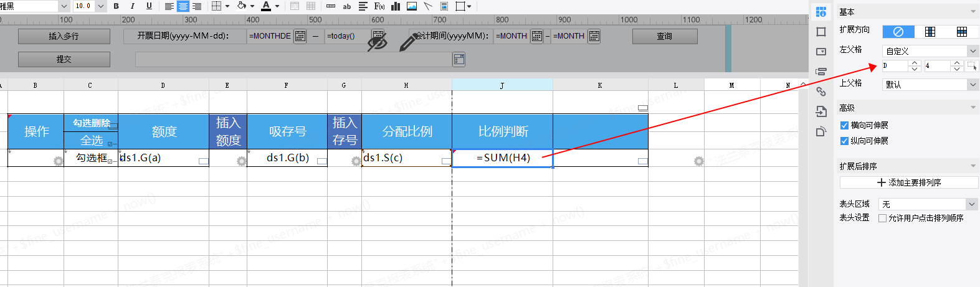Viewport: 980px width, 287px height.
Task: Apply cell border style
Action: [217, 6]
